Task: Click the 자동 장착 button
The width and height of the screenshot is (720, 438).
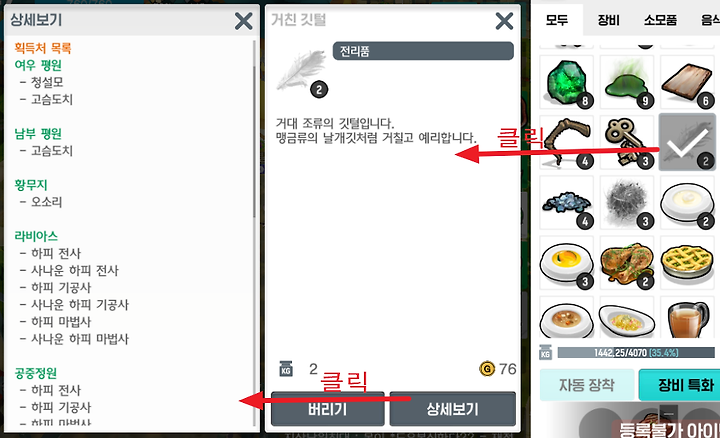Action: pos(586,385)
